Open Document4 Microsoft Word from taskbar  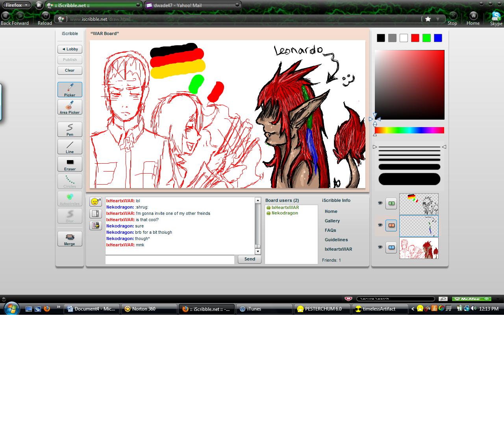pos(91,309)
